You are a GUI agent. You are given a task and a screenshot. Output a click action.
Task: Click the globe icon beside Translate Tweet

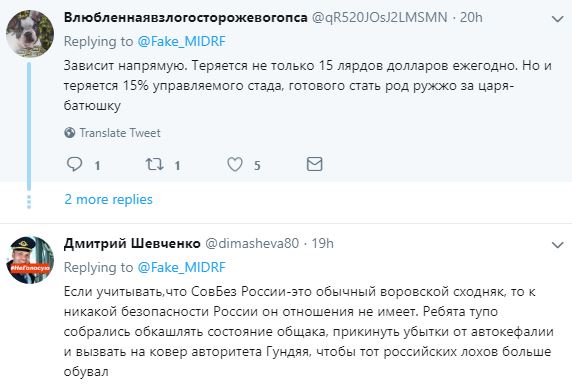point(70,132)
